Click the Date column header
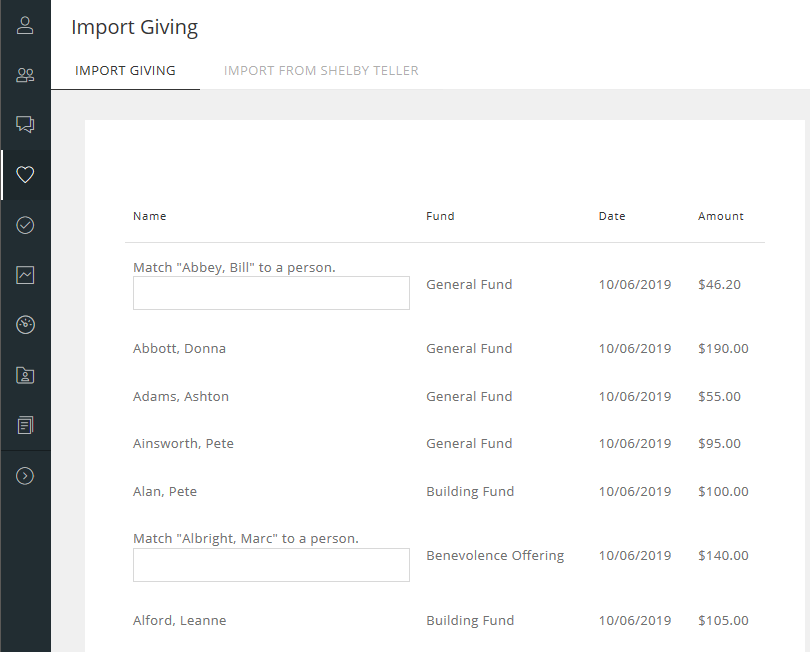 pos(612,216)
